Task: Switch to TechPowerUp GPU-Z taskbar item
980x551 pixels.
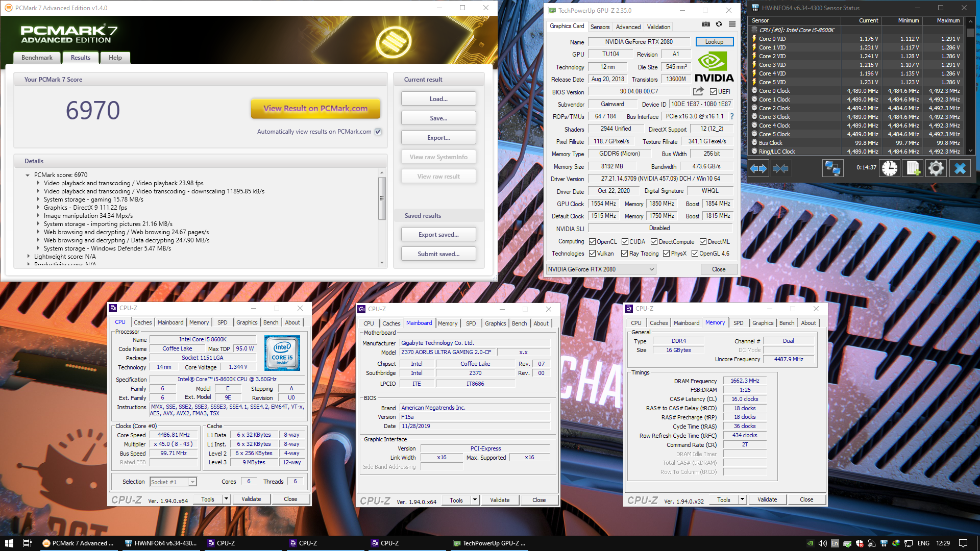Action: pyautogui.click(x=489, y=543)
